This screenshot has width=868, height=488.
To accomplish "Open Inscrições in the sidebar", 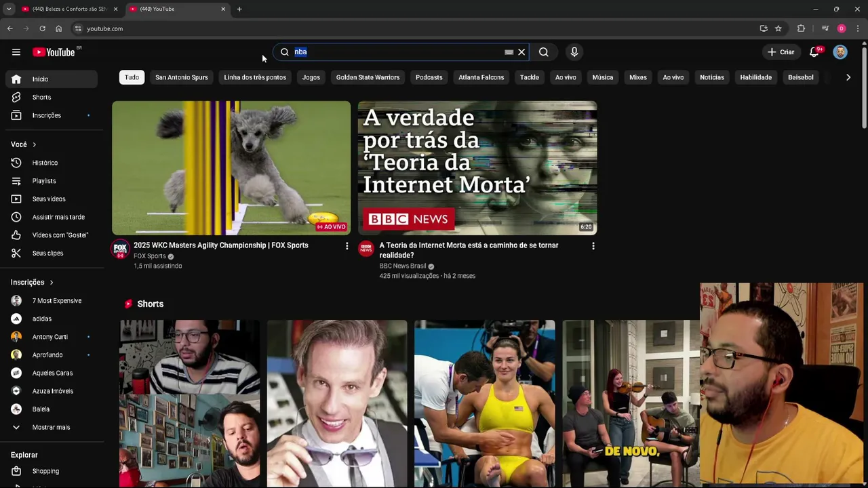I will point(52,115).
